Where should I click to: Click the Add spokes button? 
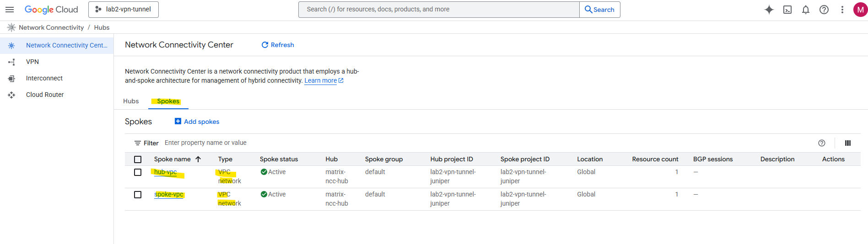pyautogui.click(x=197, y=122)
